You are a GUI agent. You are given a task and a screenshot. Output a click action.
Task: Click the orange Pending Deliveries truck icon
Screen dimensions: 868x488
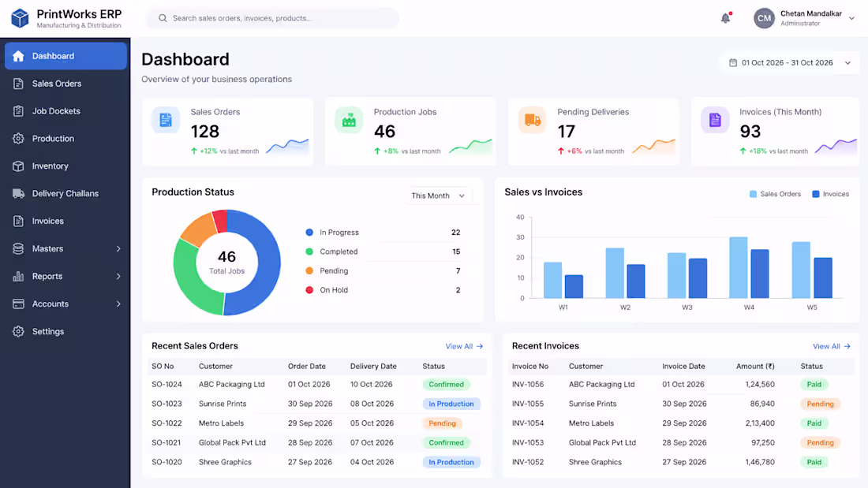[532, 120]
